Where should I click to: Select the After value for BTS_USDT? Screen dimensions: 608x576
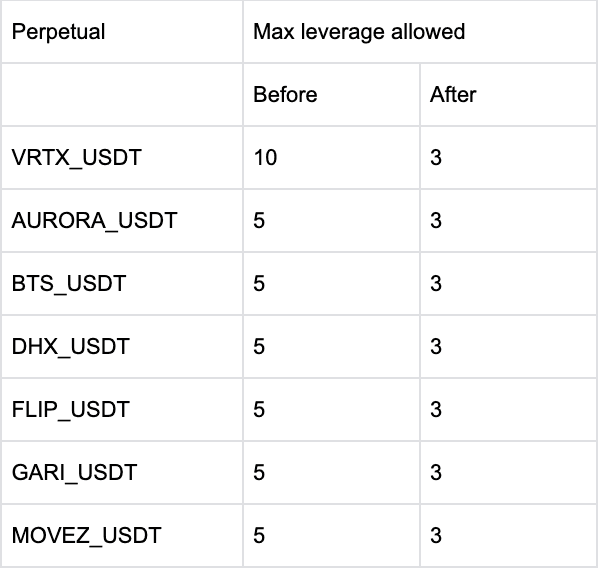coord(436,284)
